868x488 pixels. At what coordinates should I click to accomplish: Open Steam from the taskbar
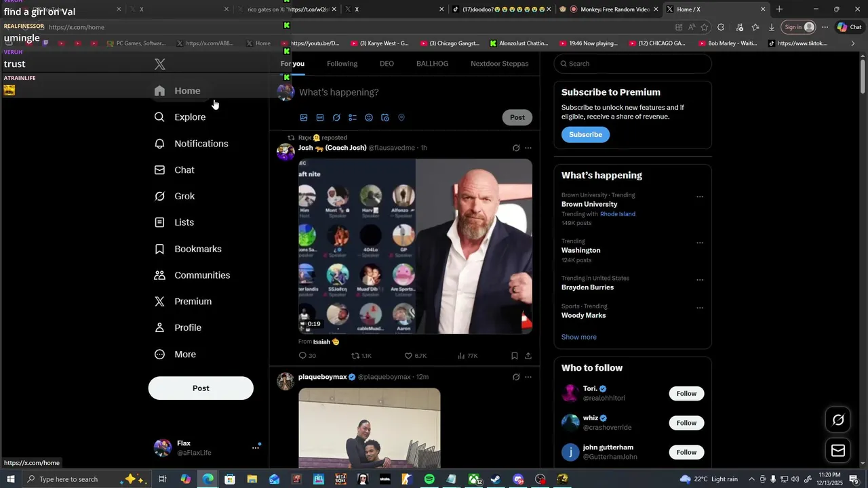pos(496,479)
